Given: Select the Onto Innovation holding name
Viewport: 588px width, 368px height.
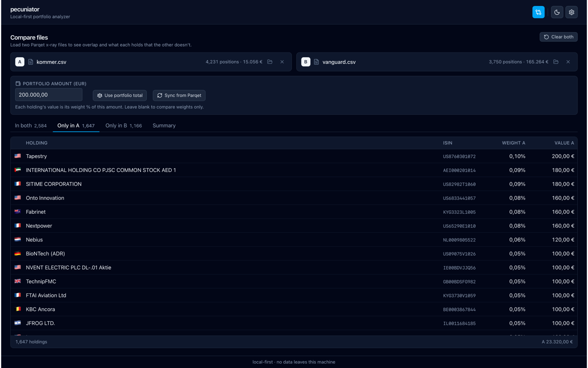Looking at the screenshot, I should [x=45, y=198].
